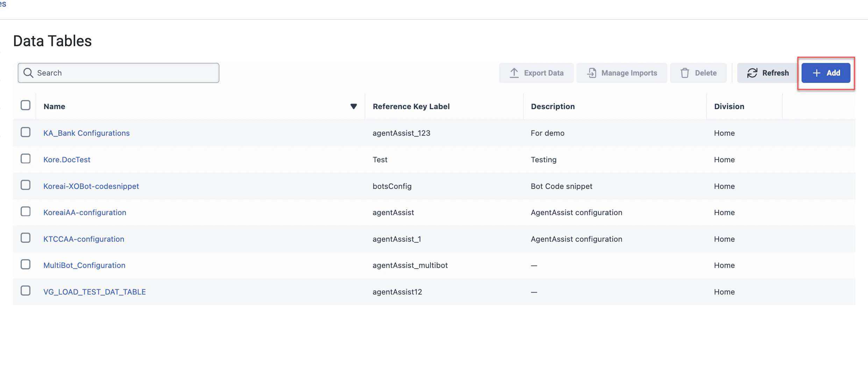Viewport: 868px width, 375px height.
Task: Open the KTCCAA-configuration table
Action: click(84, 239)
